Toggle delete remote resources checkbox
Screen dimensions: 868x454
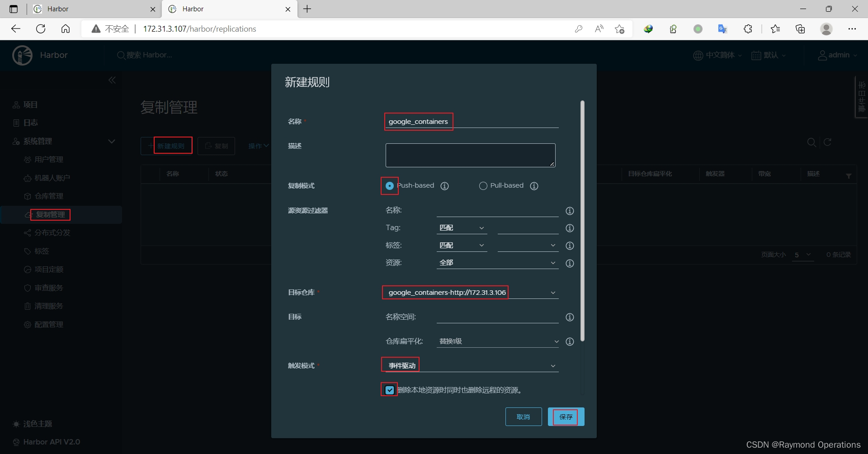(x=390, y=390)
